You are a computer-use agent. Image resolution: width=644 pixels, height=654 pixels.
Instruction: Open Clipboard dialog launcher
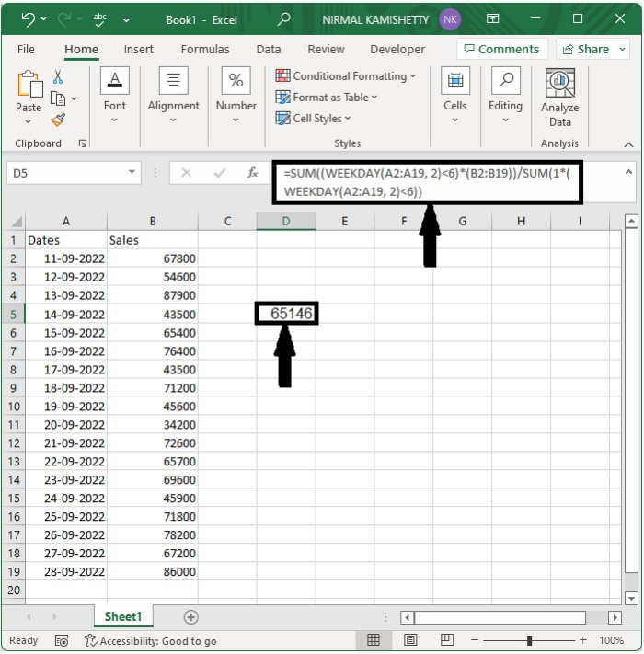pyautogui.click(x=83, y=143)
